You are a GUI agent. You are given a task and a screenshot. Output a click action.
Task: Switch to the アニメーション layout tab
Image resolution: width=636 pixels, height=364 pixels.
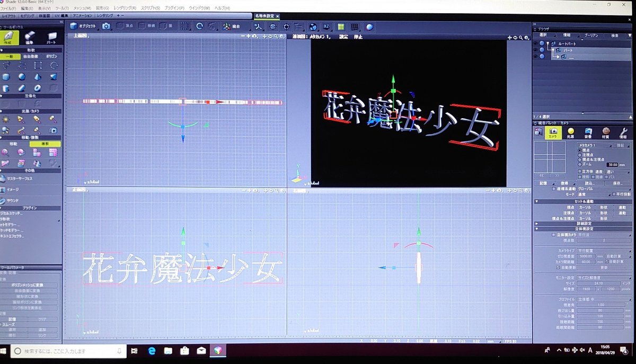(82, 16)
